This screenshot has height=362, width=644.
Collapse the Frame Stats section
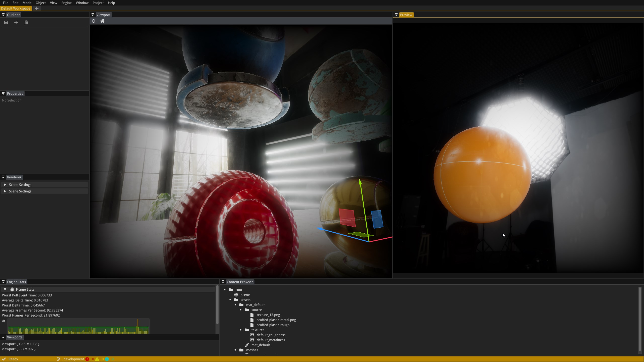point(5,289)
